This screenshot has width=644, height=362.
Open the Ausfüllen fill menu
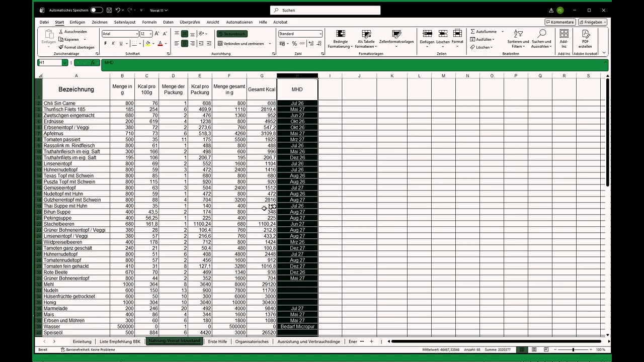point(482,39)
